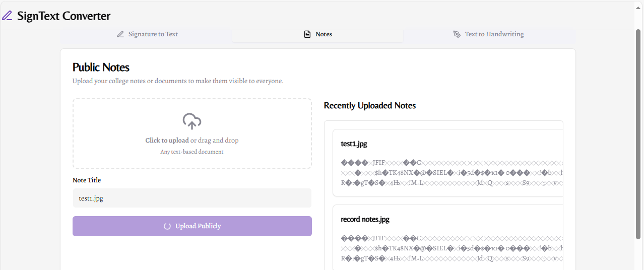
Task: Open the record notes.jpg note card
Action: tap(447, 237)
